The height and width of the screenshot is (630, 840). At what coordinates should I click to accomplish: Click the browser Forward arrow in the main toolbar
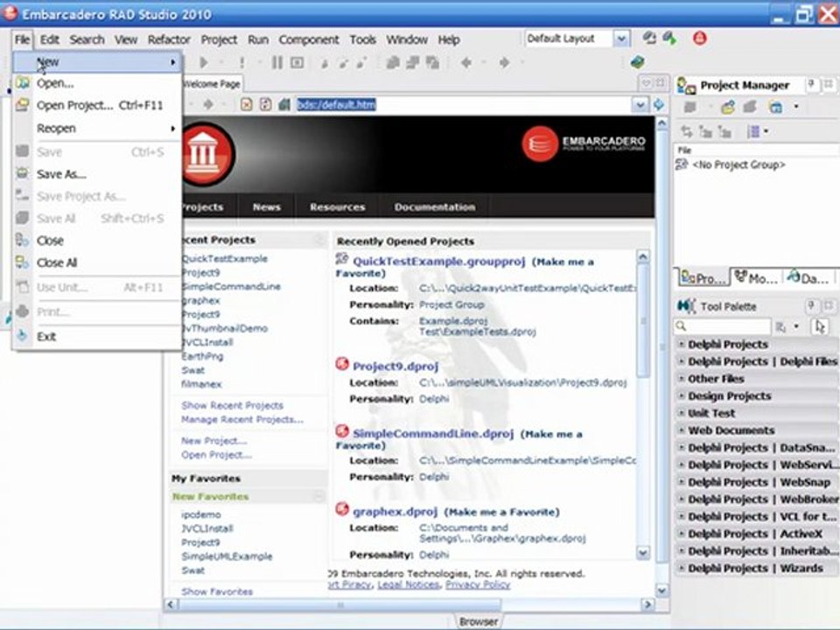click(x=504, y=63)
